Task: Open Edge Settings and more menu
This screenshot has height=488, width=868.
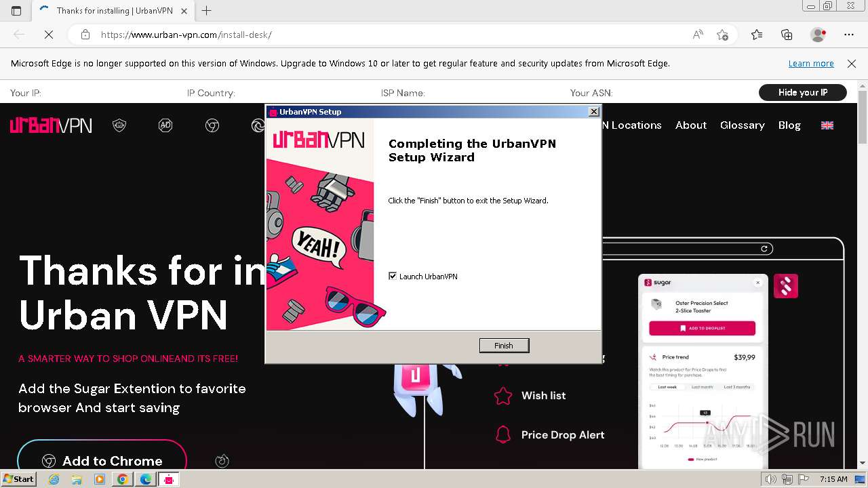Action: tap(849, 35)
